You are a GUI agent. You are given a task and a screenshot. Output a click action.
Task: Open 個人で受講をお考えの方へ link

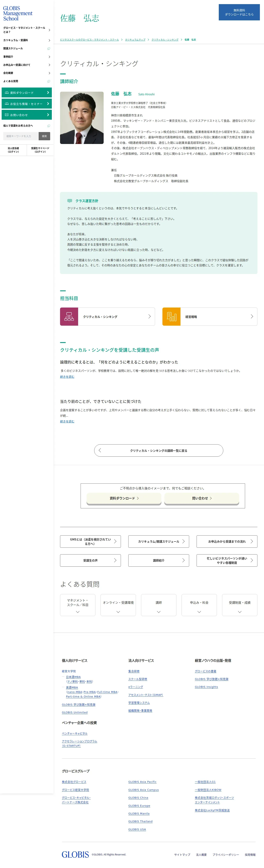click(27, 126)
